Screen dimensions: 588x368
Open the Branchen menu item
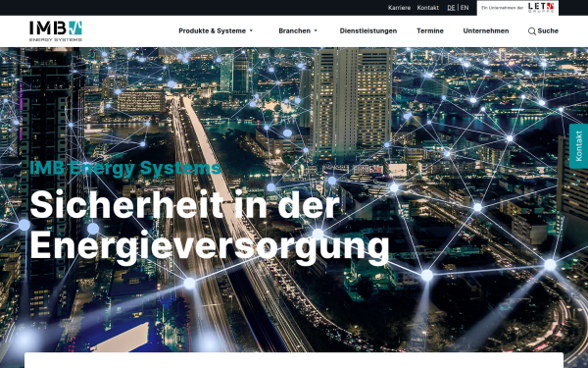294,30
